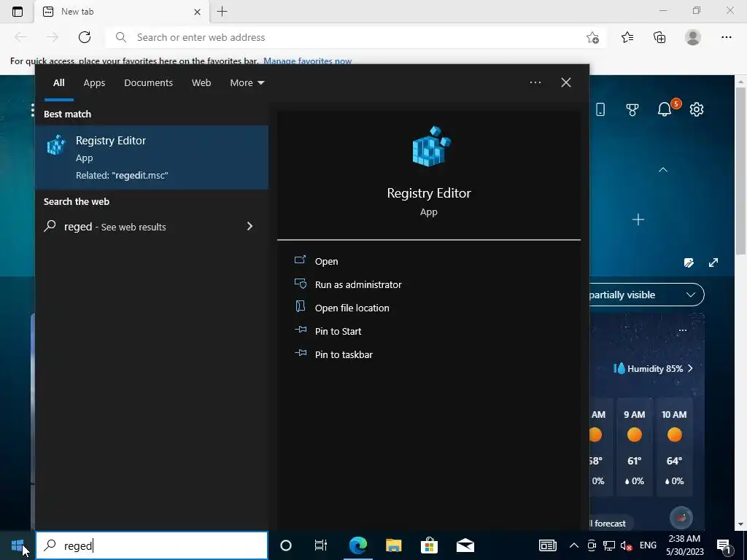Close the New tab tab
The width and height of the screenshot is (747, 560).
[197, 12]
